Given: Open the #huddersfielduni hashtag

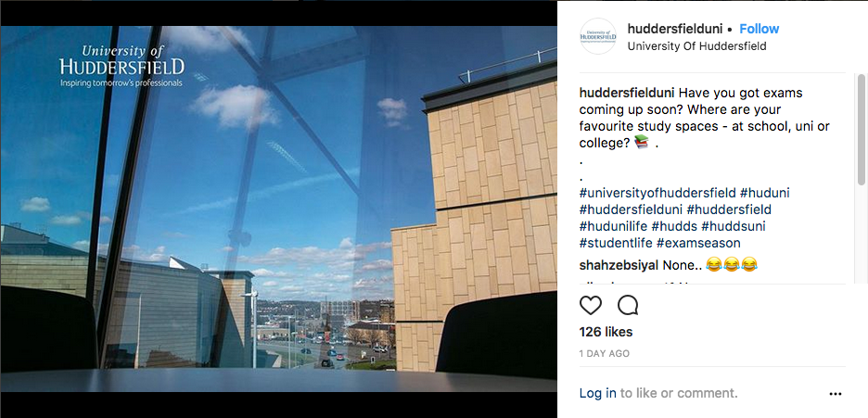Looking at the screenshot, I should click(x=632, y=210).
